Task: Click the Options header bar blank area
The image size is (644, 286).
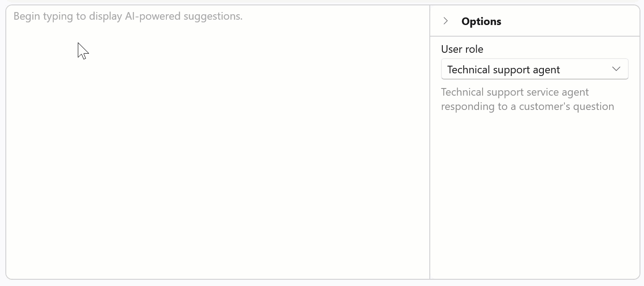Action: pos(572,21)
